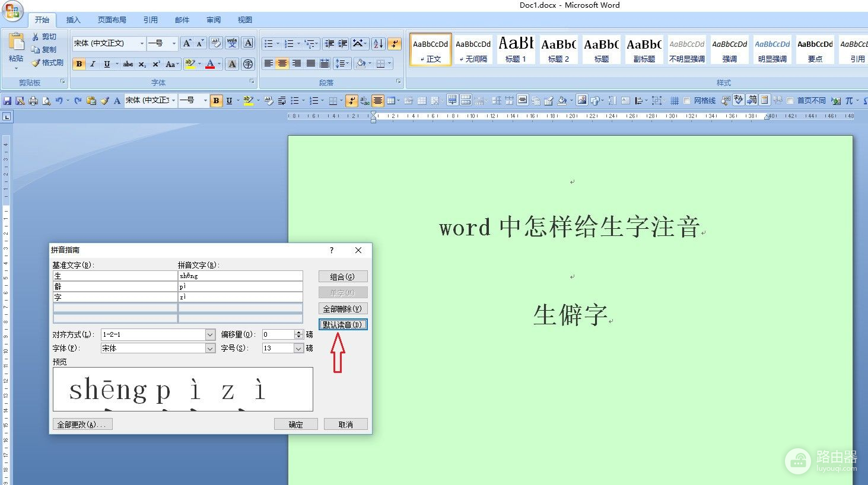Expand the 对齐方式 alignment dropdown
The image size is (868, 485).
pyautogui.click(x=210, y=334)
